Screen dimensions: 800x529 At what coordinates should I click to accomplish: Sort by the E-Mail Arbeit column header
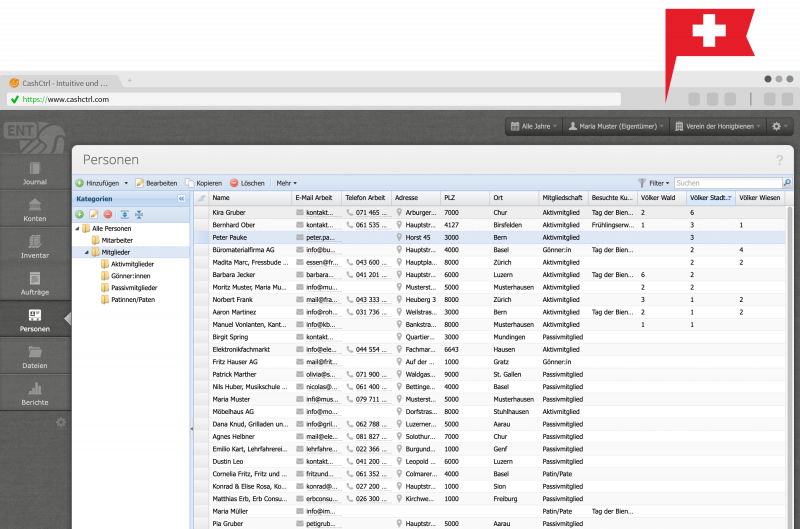316,198
